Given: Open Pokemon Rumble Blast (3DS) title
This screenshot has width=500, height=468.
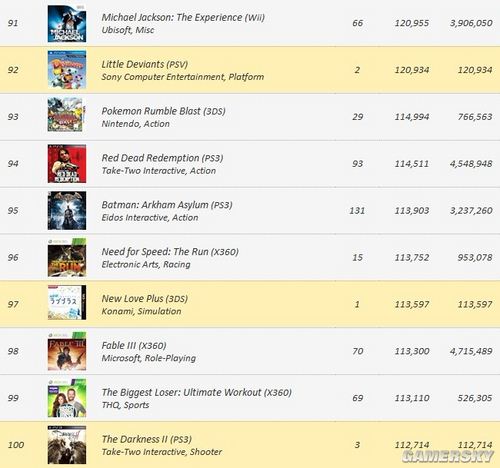Looking at the screenshot, I should 163,111.
